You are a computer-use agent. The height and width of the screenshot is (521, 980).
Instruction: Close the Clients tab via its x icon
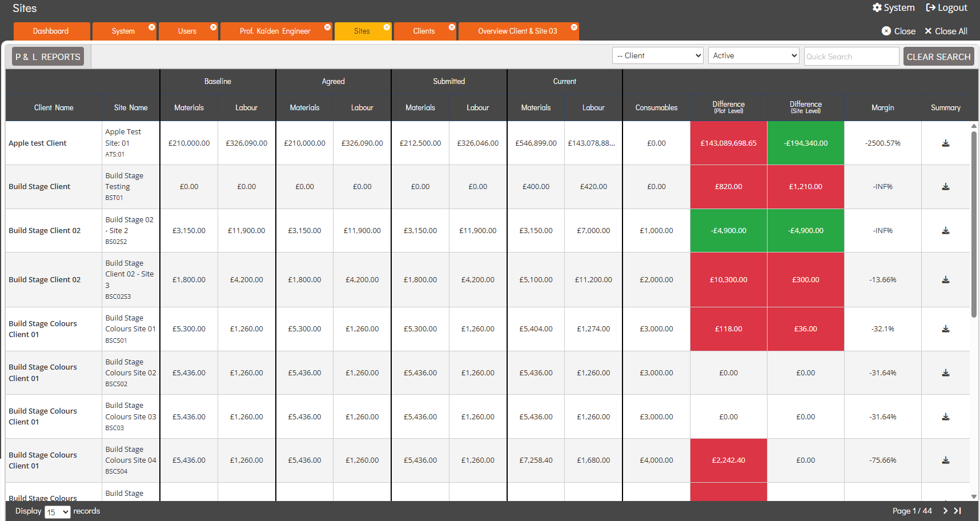(x=452, y=27)
